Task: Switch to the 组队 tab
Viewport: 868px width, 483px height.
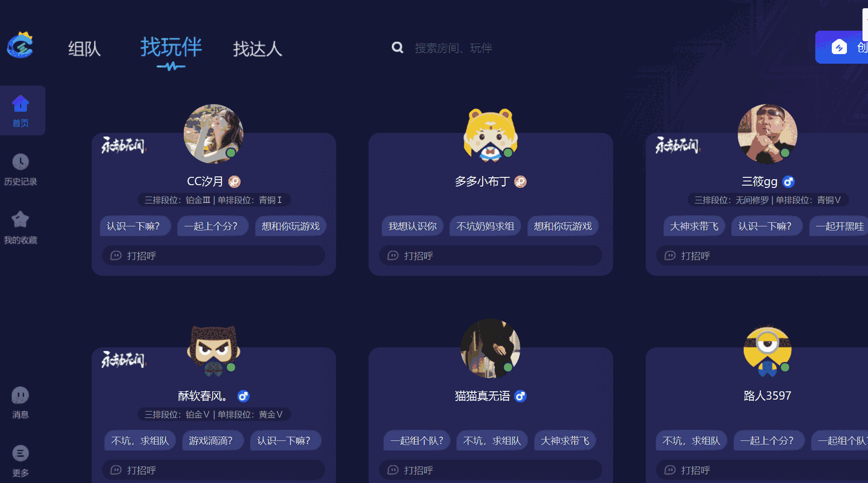Action: tap(84, 49)
